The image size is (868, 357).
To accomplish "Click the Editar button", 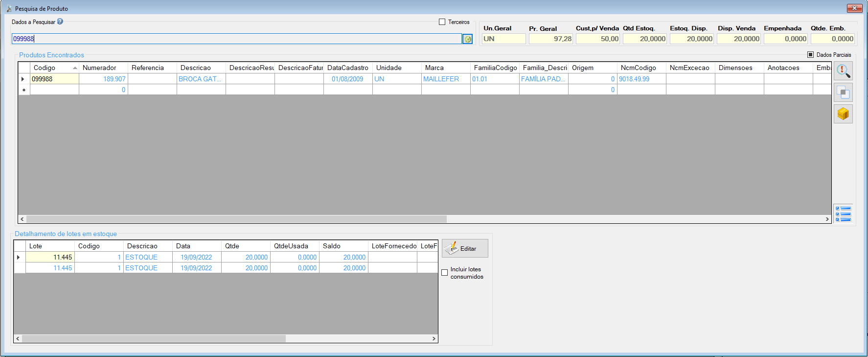I will [x=465, y=248].
